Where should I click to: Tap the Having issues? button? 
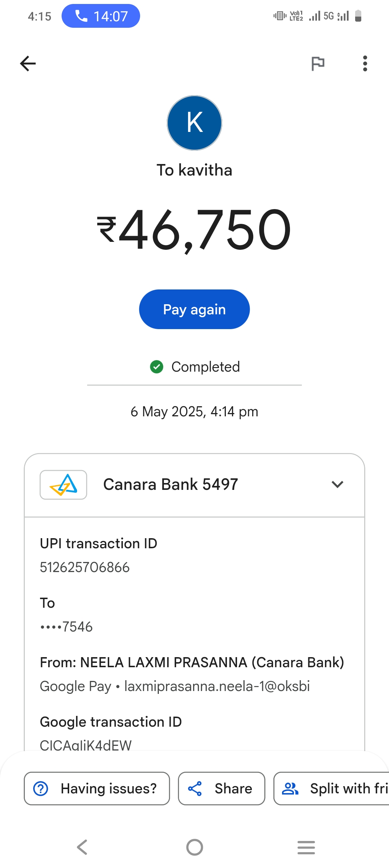pos(97,788)
